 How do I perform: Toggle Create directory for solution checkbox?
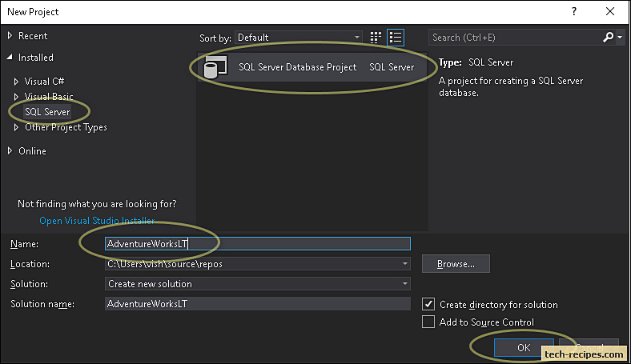click(x=429, y=304)
